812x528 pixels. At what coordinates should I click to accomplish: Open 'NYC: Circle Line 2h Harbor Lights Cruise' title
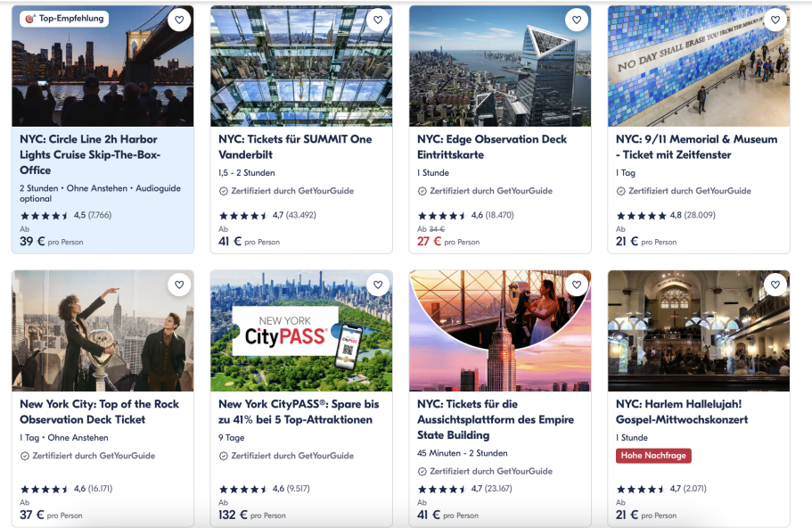coord(90,154)
